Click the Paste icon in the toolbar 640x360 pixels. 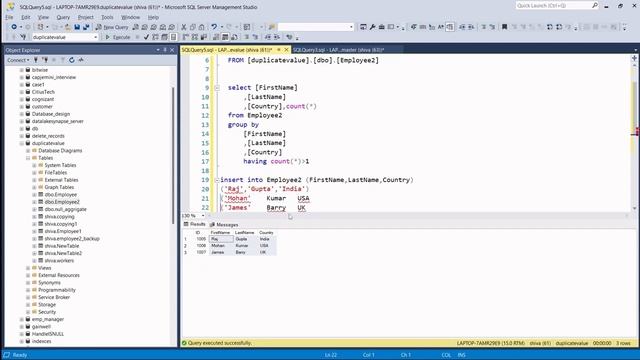202,27
